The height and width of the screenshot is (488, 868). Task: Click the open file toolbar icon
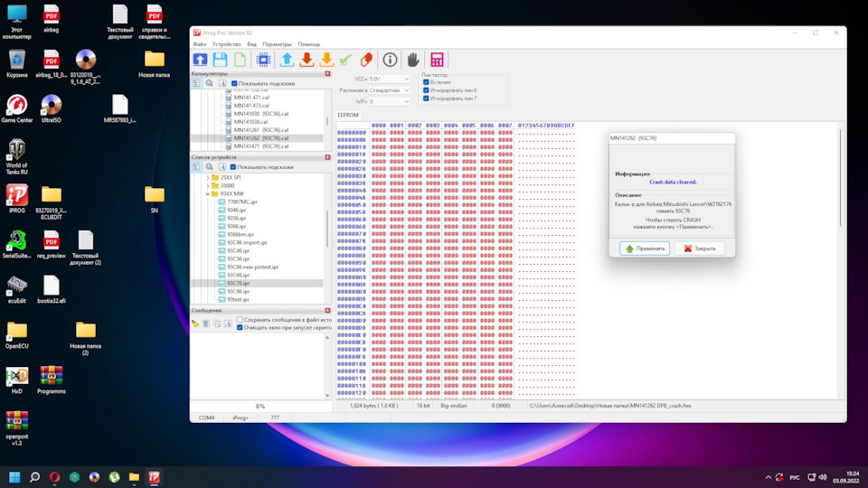tap(201, 60)
